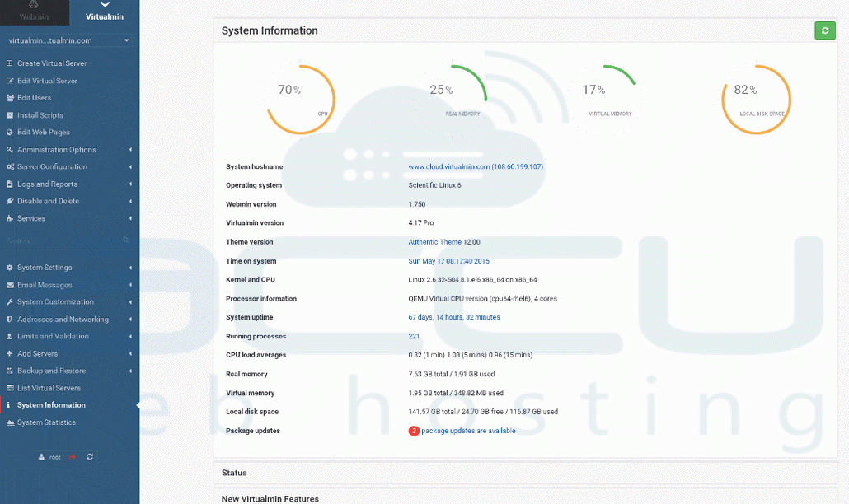Viewport: 849px width, 504px height.
Task: Click the Add Servers plus icon
Action: point(9,353)
